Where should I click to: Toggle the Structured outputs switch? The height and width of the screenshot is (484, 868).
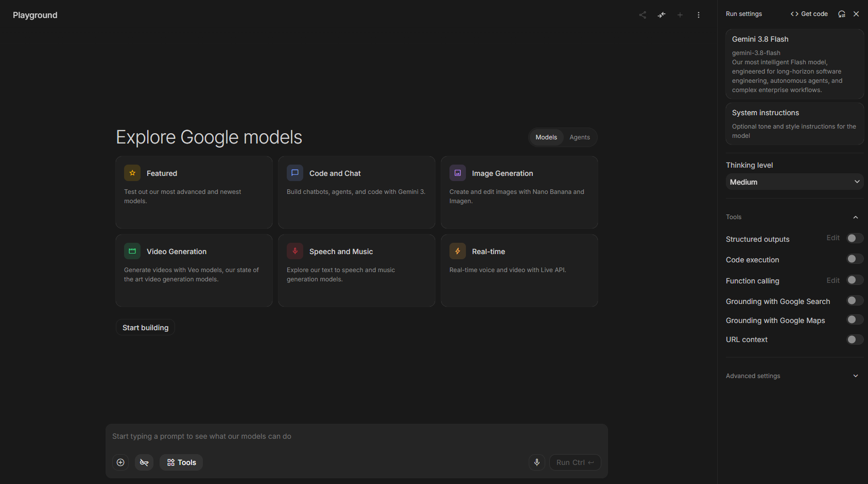pos(855,238)
